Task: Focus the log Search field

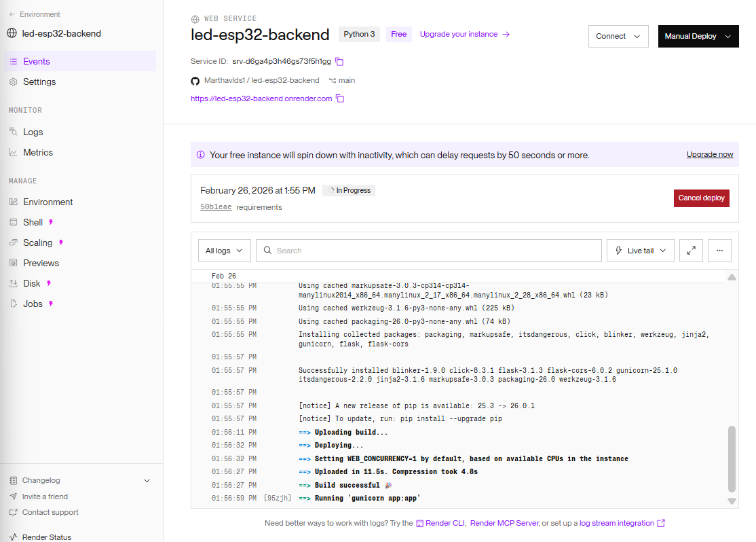Action: [429, 251]
